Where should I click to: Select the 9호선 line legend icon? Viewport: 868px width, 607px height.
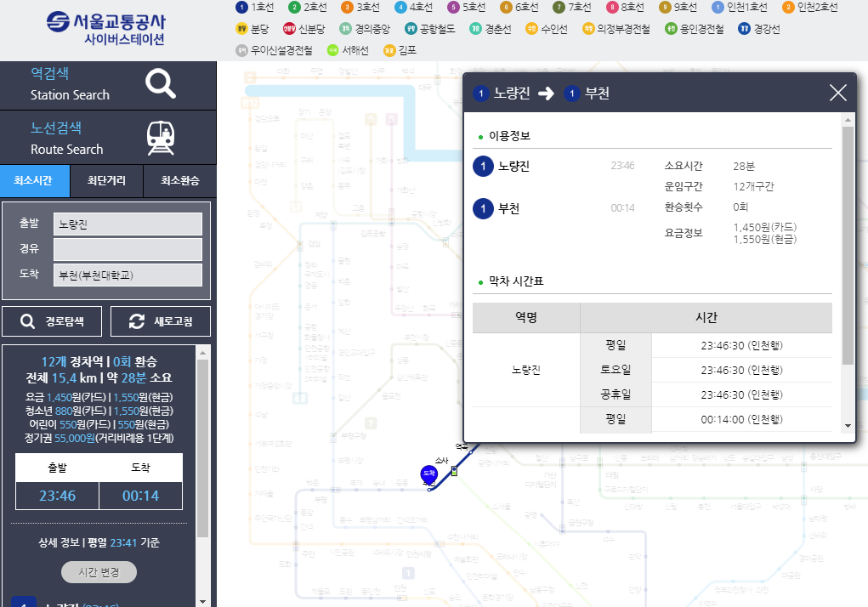665,7
